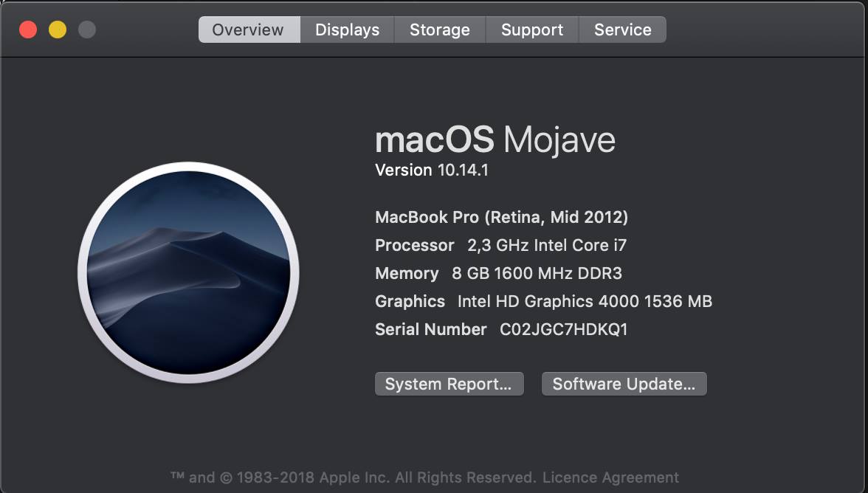Open the System Report… button
This screenshot has width=868, height=493.
click(x=449, y=384)
